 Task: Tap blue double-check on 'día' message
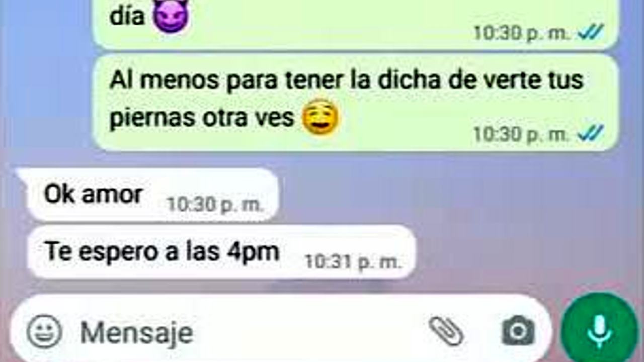click(590, 33)
